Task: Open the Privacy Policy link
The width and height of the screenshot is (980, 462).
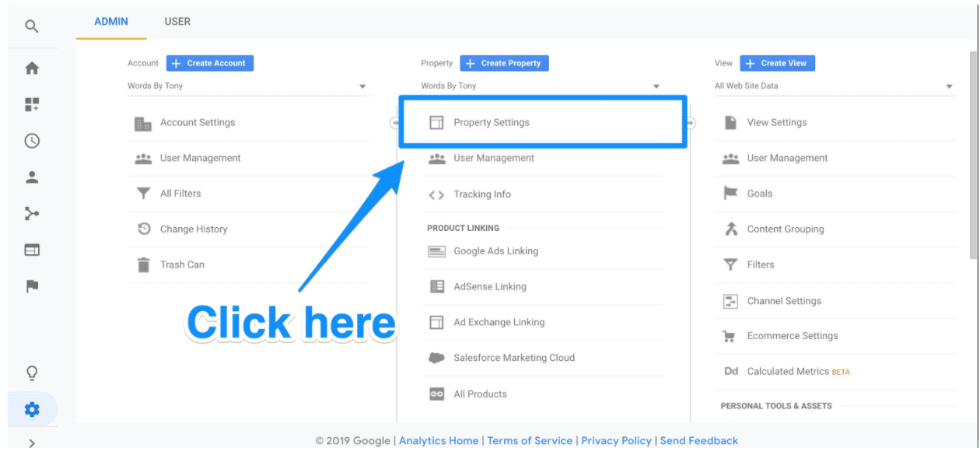Action: point(616,440)
